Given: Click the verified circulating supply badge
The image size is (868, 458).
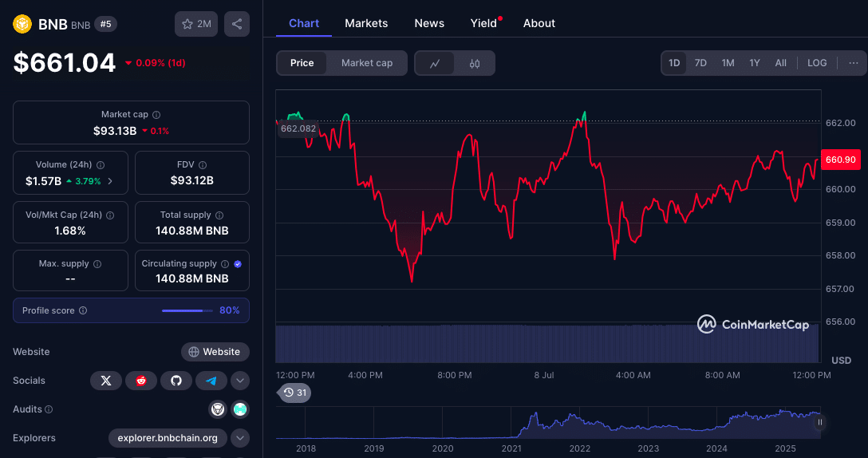Looking at the screenshot, I should (x=238, y=264).
